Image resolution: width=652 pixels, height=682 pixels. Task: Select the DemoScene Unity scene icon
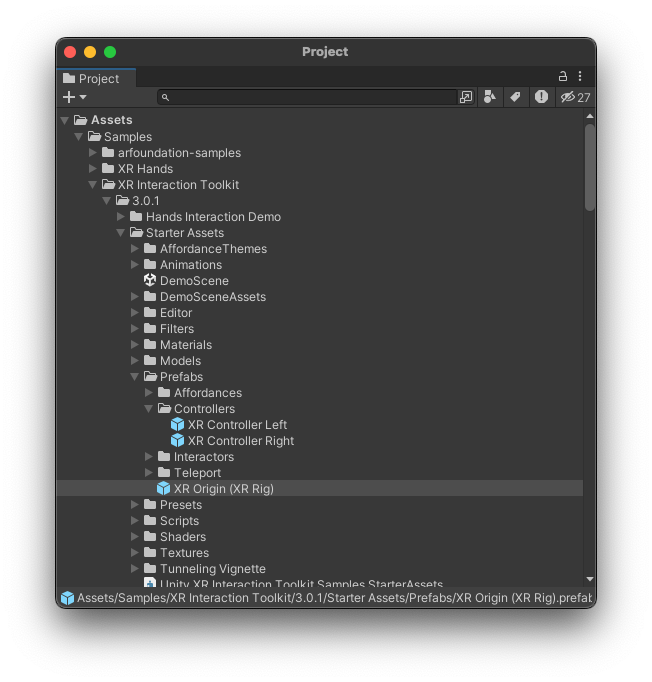[150, 280]
